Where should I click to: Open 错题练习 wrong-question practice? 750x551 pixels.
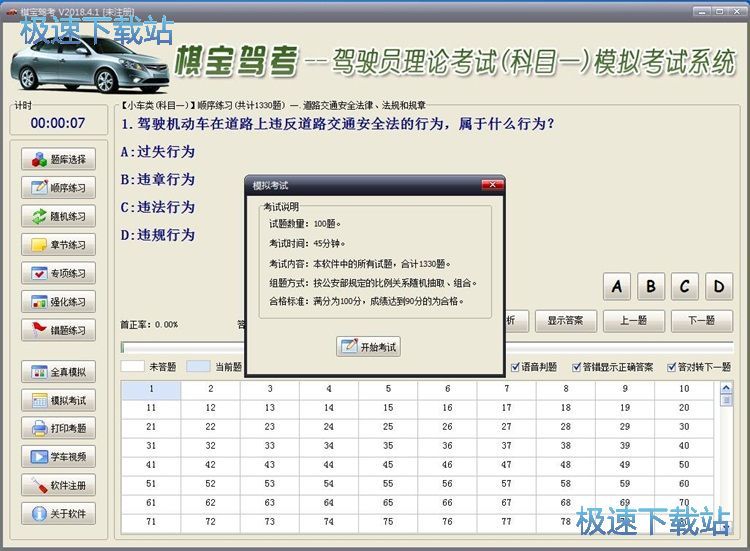(x=58, y=330)
